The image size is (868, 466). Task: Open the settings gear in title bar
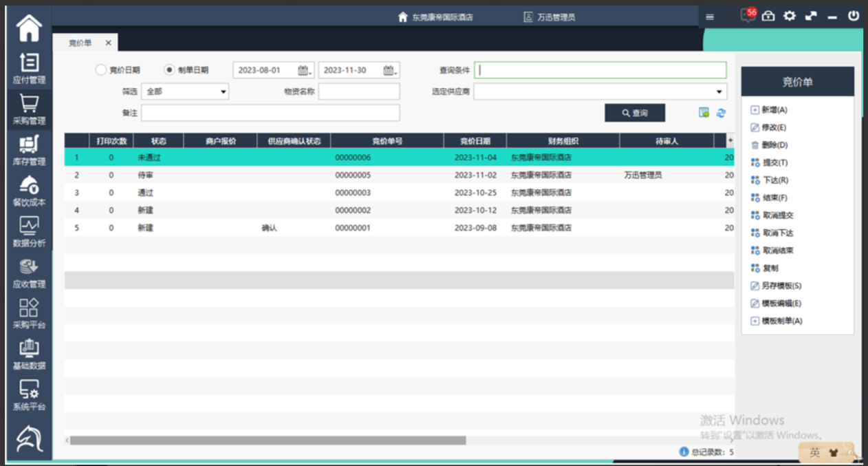point(790,16)
